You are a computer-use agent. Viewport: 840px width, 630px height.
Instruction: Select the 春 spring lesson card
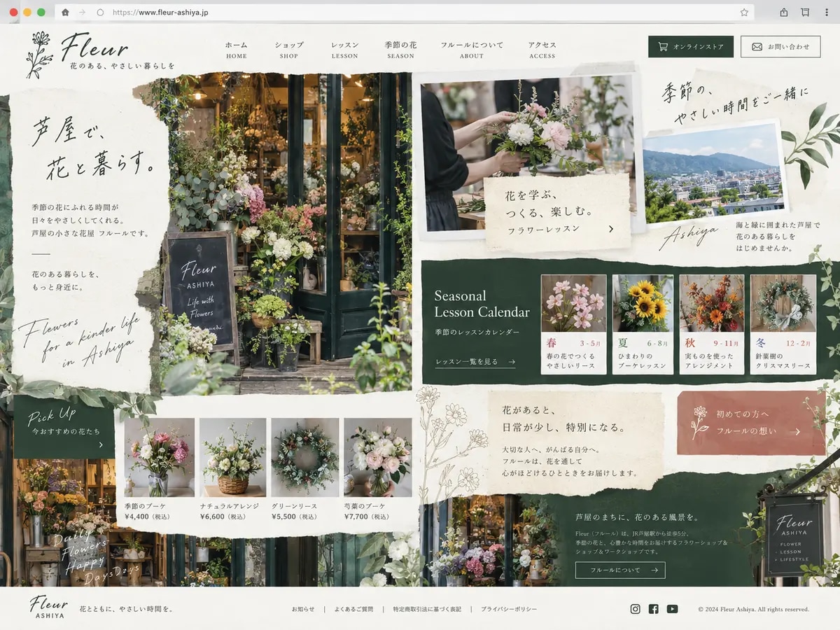pyautogui.click(x=573, y=324)
